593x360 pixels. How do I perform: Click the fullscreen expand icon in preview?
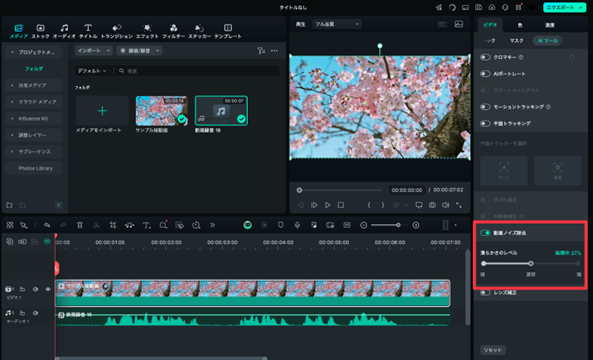pyautogui.click(x=459, y=205)
